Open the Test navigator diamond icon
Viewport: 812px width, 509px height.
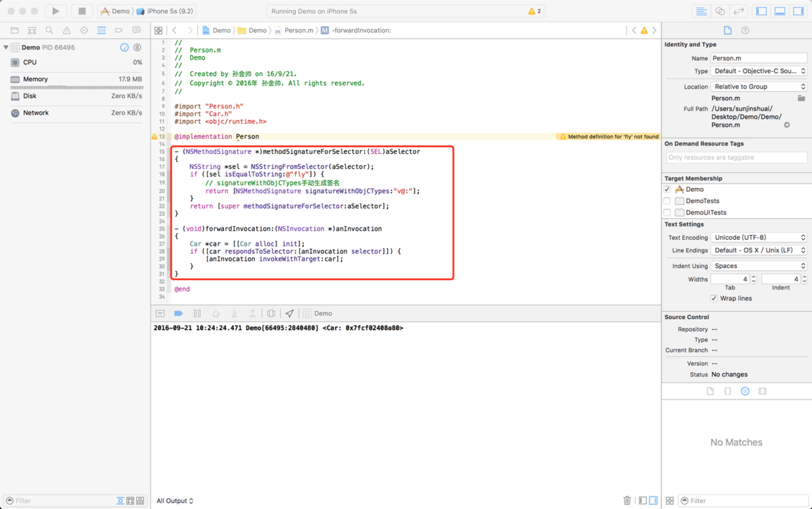[x=84, y=30]
